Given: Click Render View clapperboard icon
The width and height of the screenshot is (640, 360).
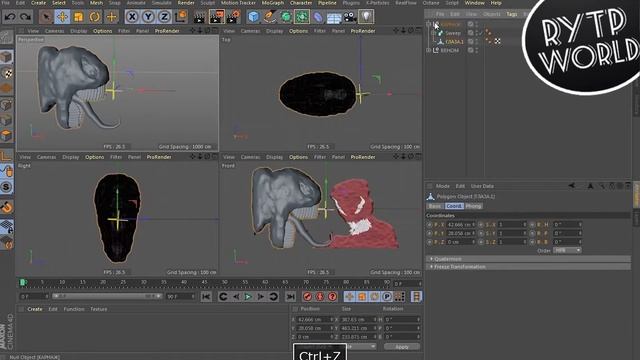Looking at the screenshot, I should pos(200,17).
